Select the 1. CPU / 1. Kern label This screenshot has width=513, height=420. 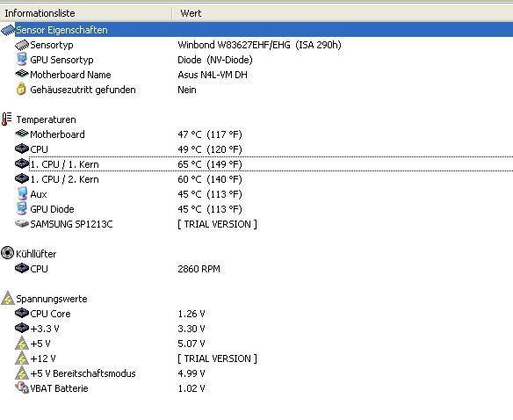(64, 164)
